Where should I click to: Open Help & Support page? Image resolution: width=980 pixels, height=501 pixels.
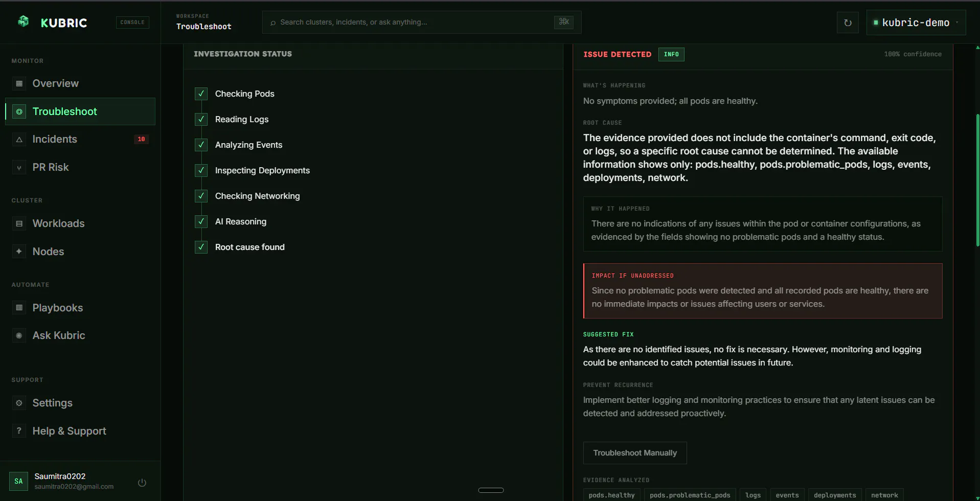[80, 431]
